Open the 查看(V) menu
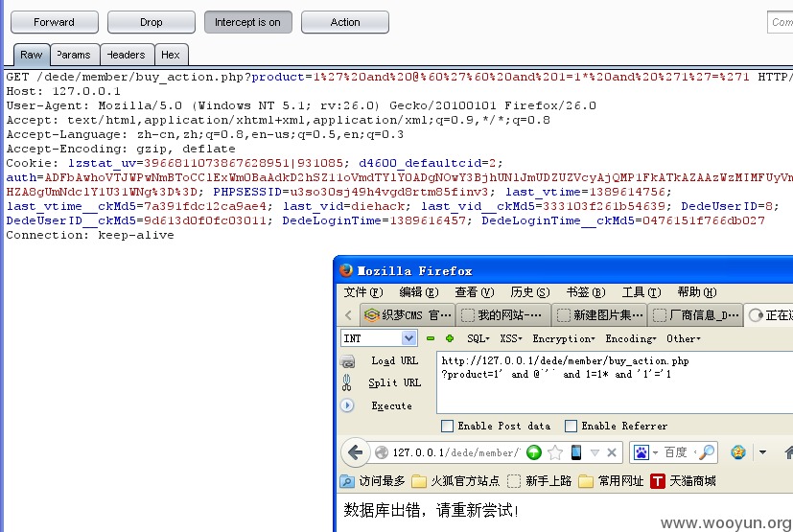The image size is (793, 532). coord(475,291)
